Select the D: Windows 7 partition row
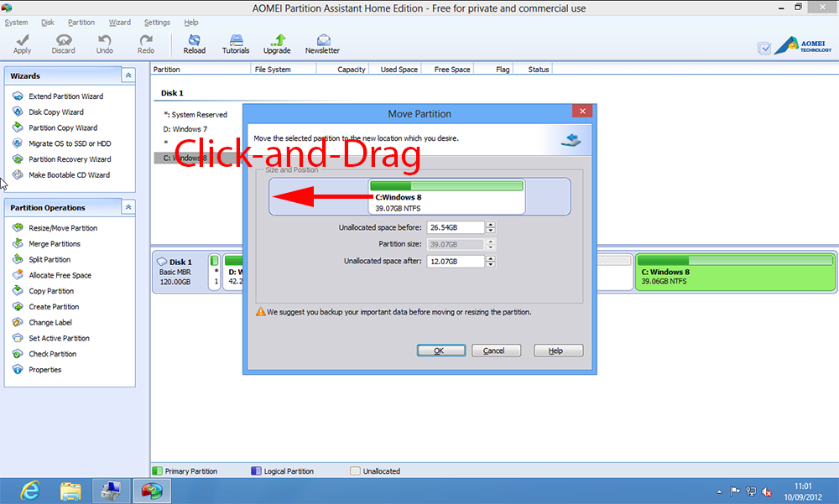Image resolution: width=839 pixels, height=504 pixels. click(x=185, y=129)
